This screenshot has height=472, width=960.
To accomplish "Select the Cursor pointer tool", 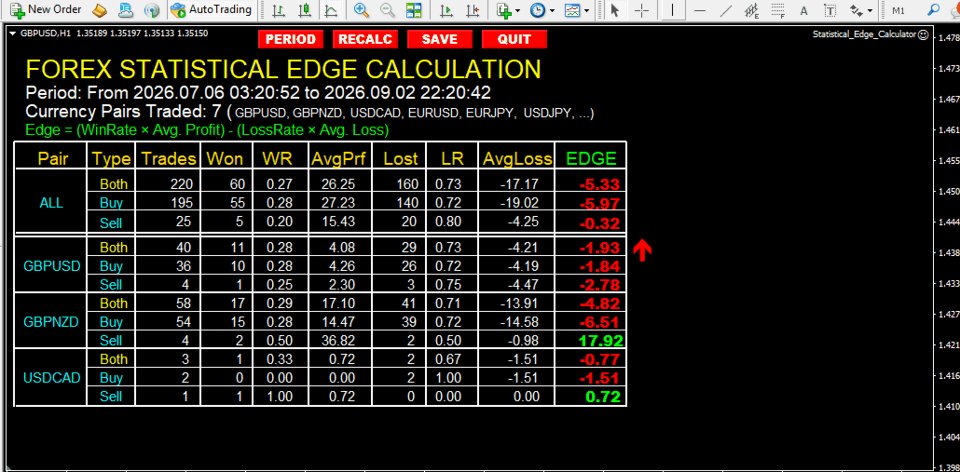I will pyautogui.click(x=615, y=10).
